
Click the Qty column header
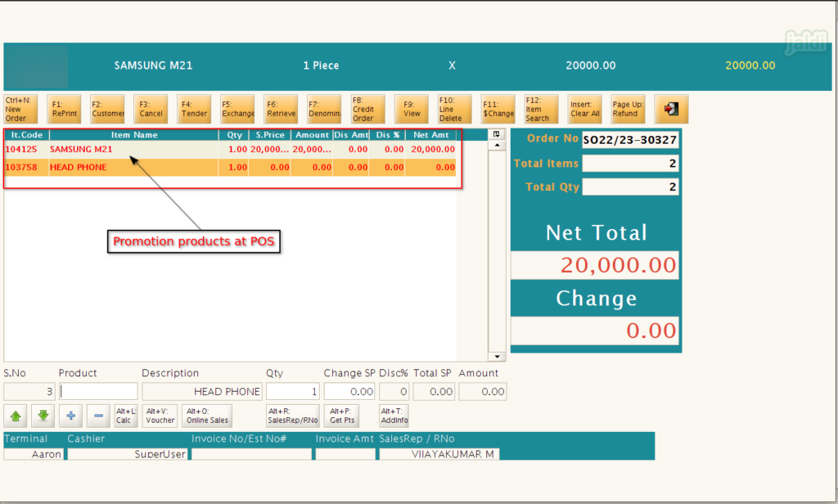(234, 135)
